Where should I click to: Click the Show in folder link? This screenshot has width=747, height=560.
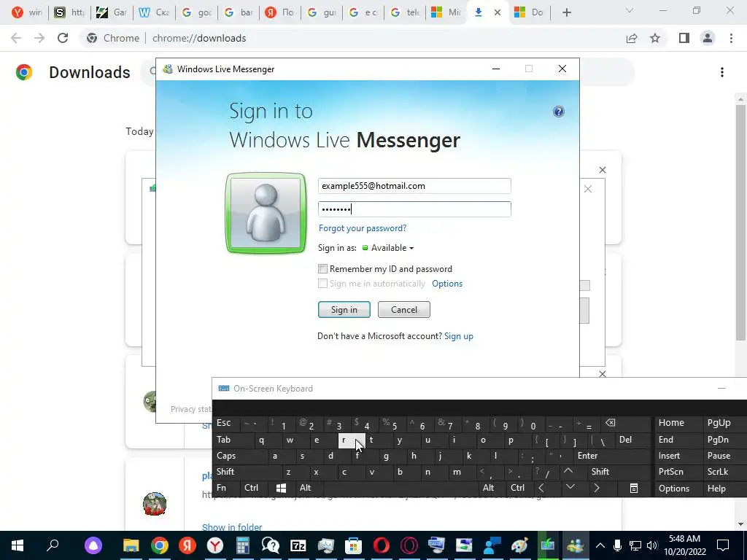click(232, 527)
